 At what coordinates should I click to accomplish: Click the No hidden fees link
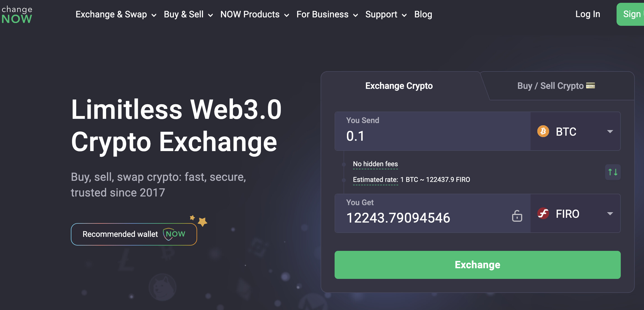click(375, 164)
